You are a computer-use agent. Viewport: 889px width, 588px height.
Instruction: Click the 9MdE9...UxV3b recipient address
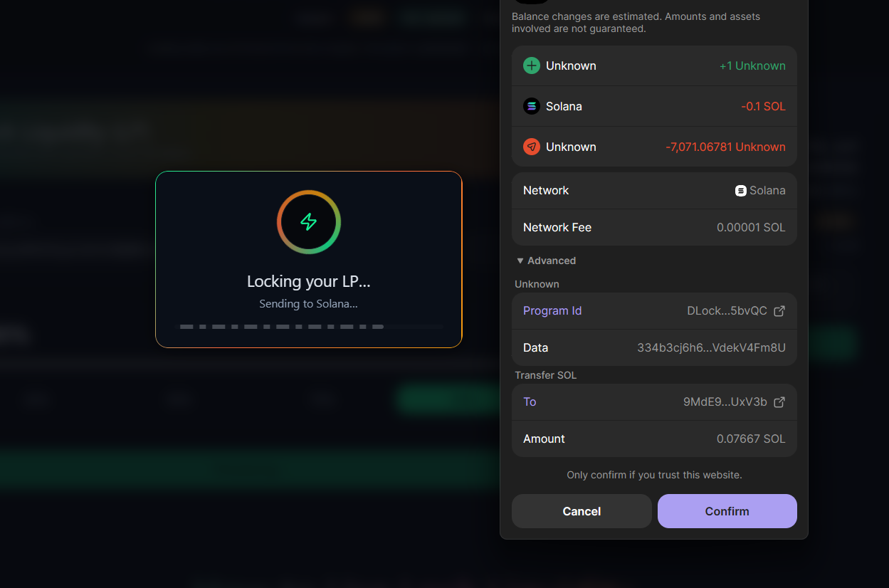tap(725, 402)
